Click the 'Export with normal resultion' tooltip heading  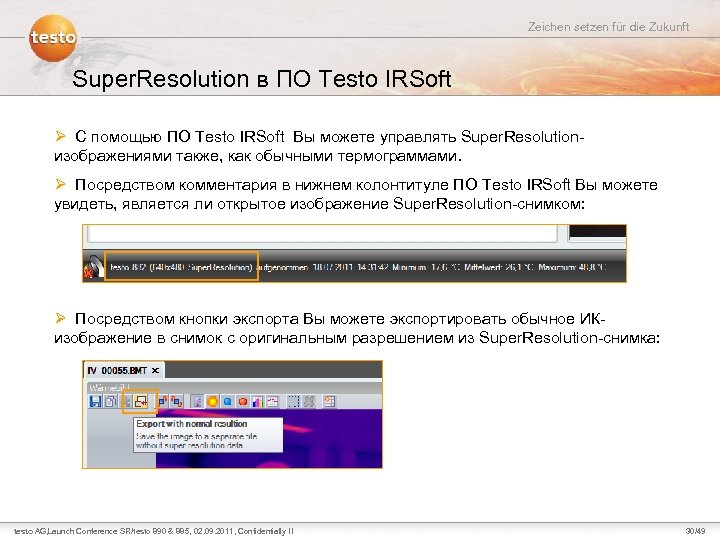[x=192, y=424]
